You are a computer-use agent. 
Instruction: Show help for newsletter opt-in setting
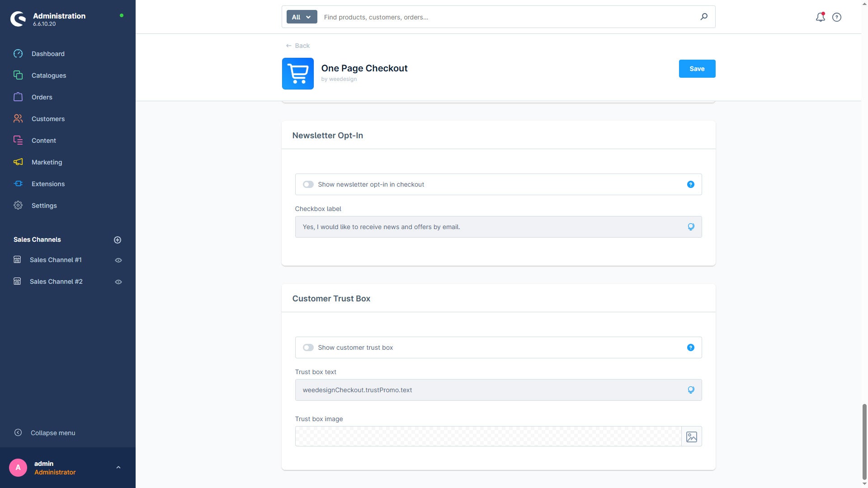tap(691, 184)
